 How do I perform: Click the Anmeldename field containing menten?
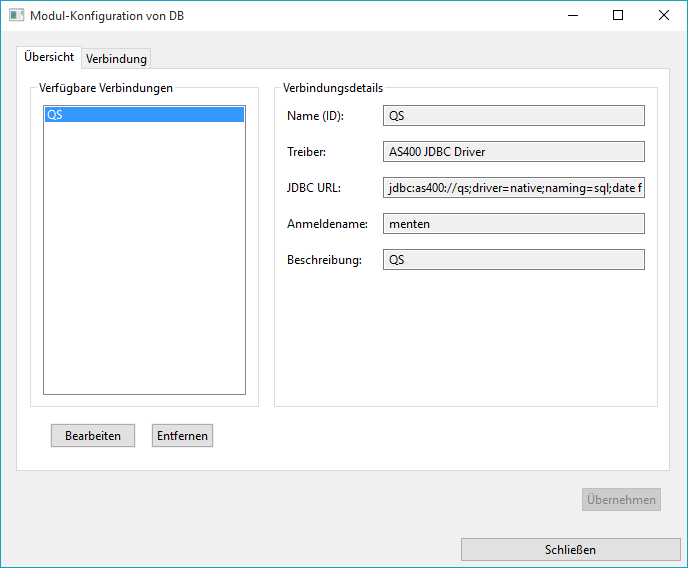[x=513, y=224]
